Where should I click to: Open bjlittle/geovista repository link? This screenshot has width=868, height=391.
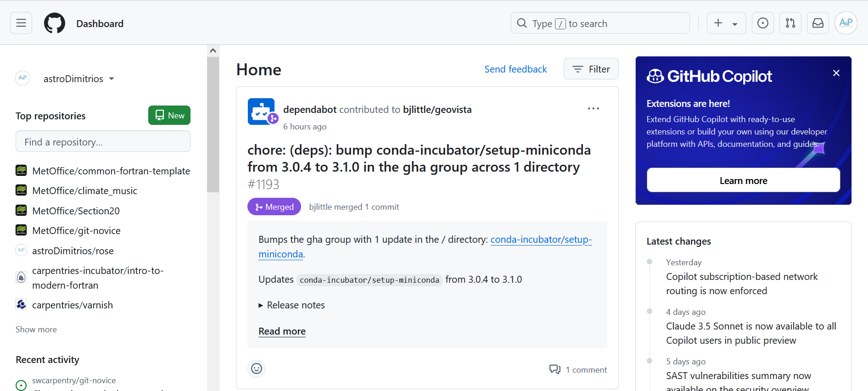click(437, 109)
